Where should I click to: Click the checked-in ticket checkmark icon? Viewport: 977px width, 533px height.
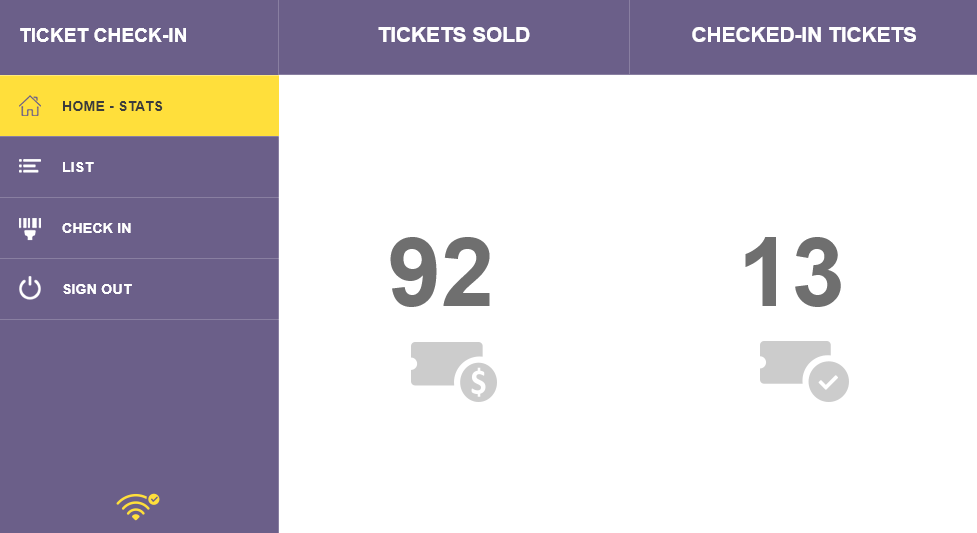pos(804,371)
